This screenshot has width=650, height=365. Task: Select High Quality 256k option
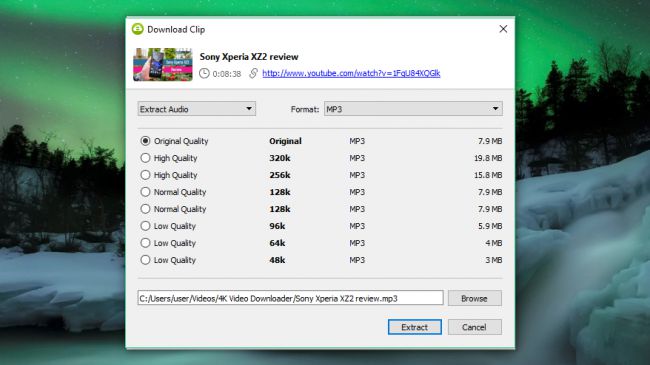click(x=145, y=175)
